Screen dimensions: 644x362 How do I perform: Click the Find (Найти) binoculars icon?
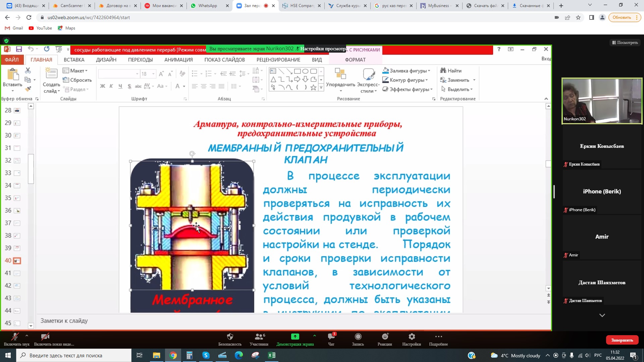[x=443, y=71]
